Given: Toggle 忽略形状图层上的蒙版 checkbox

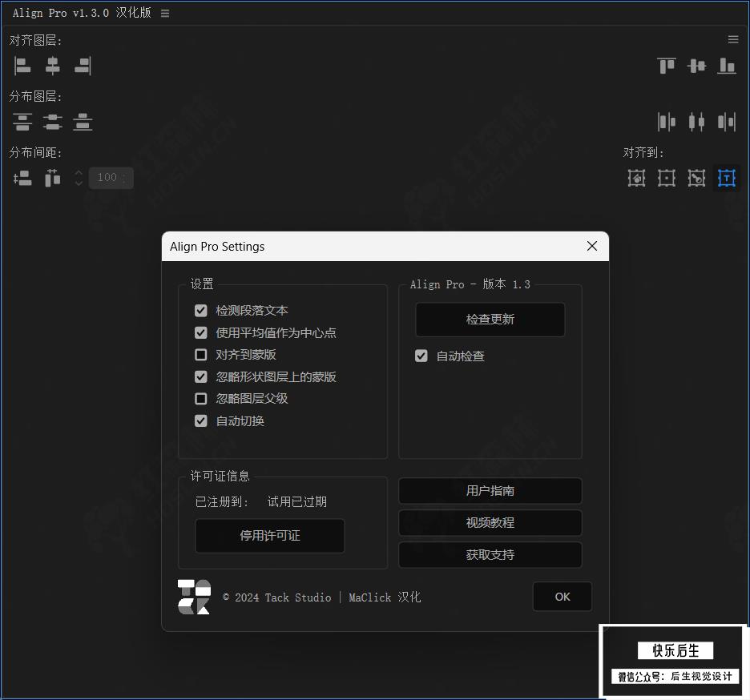Looking at the screenshot, I should click(201, 376).
